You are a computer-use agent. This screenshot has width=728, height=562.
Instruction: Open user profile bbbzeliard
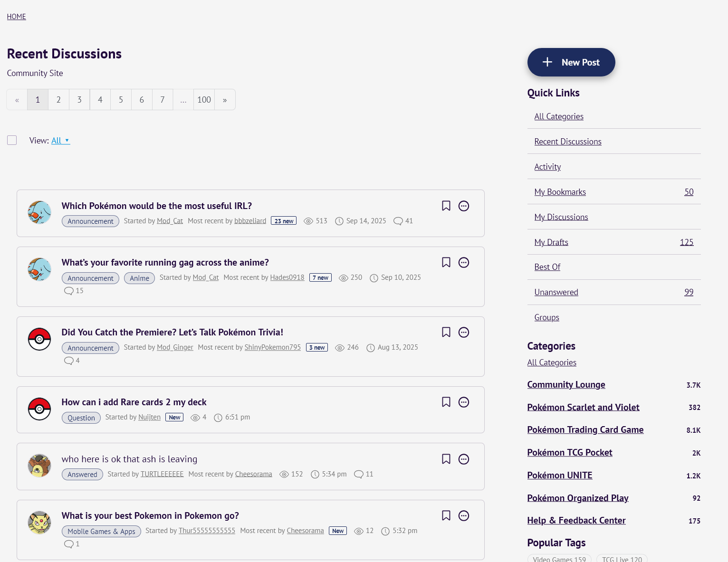[x=250, y=221]
